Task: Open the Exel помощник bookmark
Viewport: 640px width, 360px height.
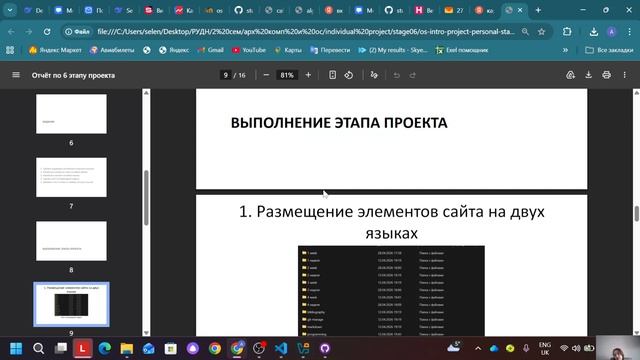Action: [x=462, y=50]
